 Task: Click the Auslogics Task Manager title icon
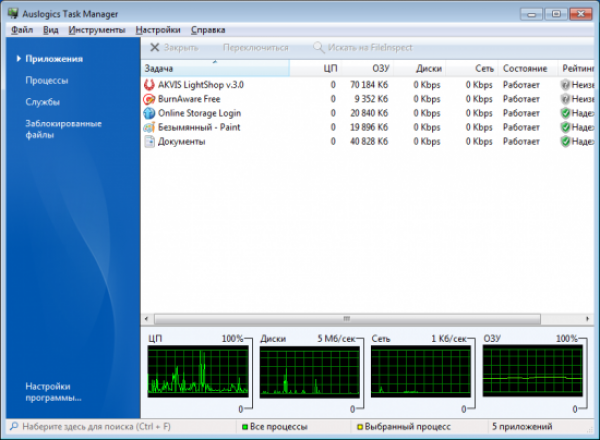tap(13, 13)
